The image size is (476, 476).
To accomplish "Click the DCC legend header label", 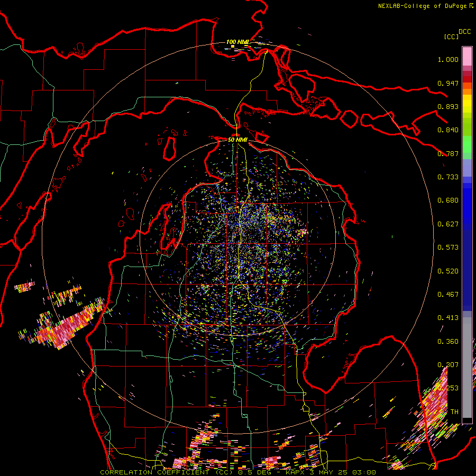I will (464, 32).
